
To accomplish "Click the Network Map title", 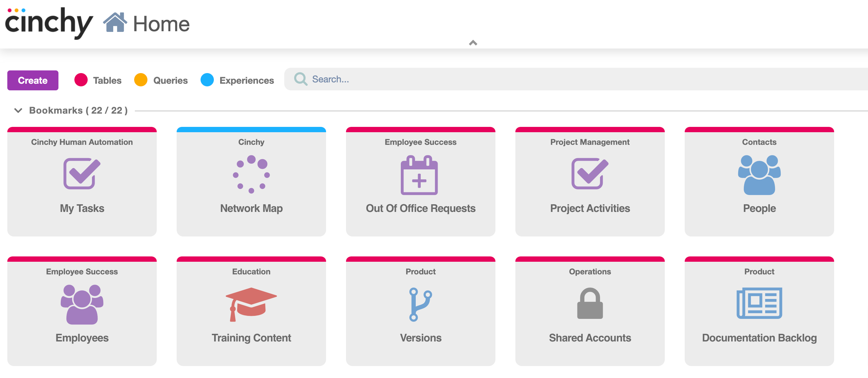I will click(251, 208).
